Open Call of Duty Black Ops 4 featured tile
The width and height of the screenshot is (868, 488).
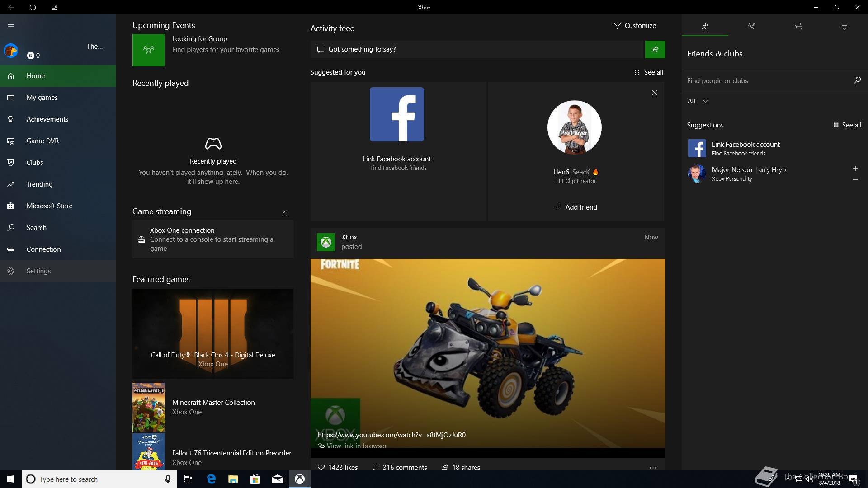tap(213, 334)
